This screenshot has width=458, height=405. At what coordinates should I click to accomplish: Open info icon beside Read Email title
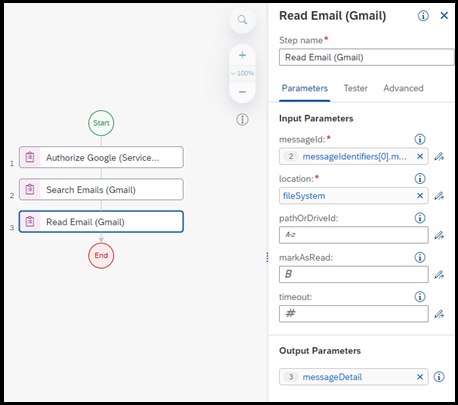click(423, 16)
